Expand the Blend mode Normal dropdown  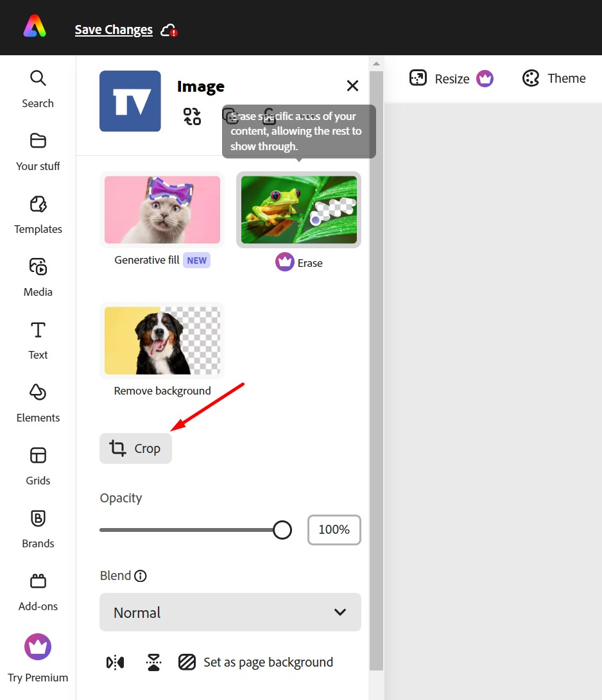coord(230,612)
